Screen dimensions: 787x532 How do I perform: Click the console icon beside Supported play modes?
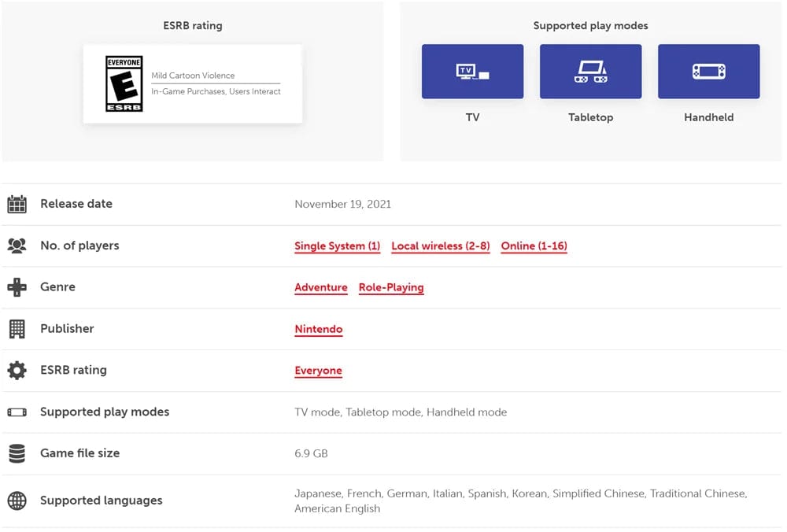click(17, 412)
